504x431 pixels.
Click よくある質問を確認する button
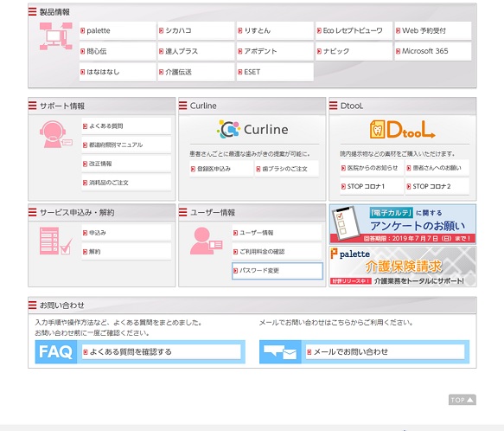tap(161, 352)
